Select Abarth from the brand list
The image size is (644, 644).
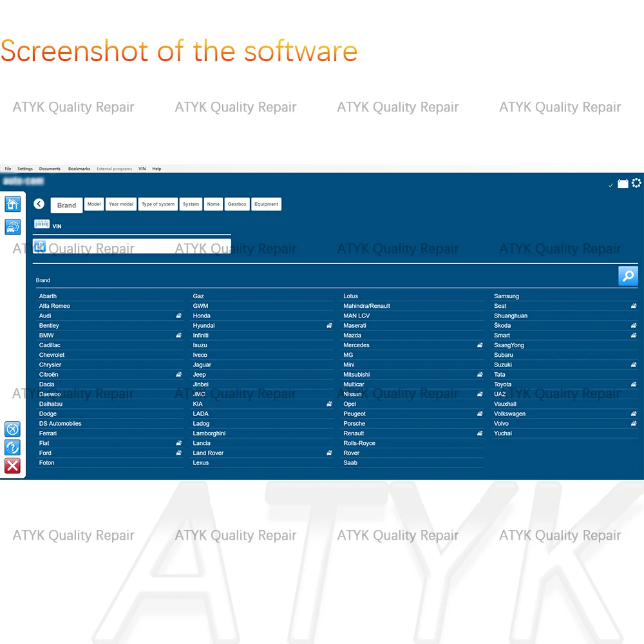pos(109,296)
